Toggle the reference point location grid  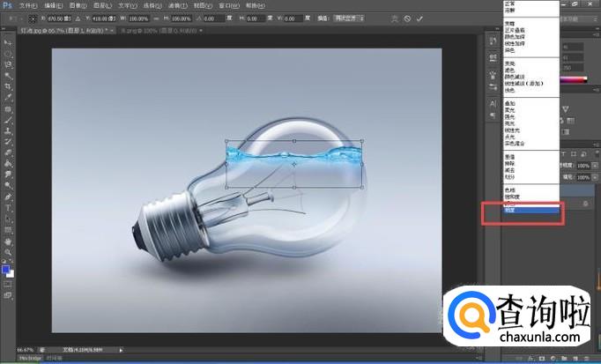[x=31, y=18]
